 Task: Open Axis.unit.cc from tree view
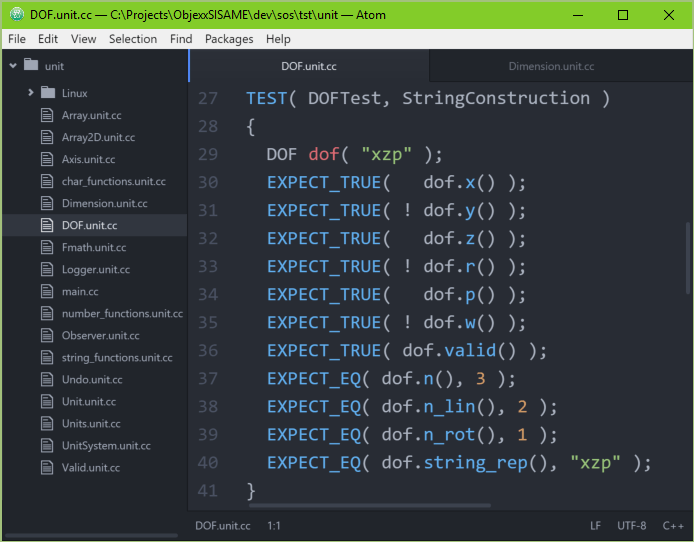[89, 159]
